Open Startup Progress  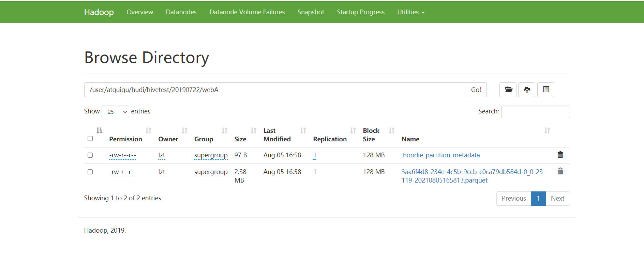361,12
